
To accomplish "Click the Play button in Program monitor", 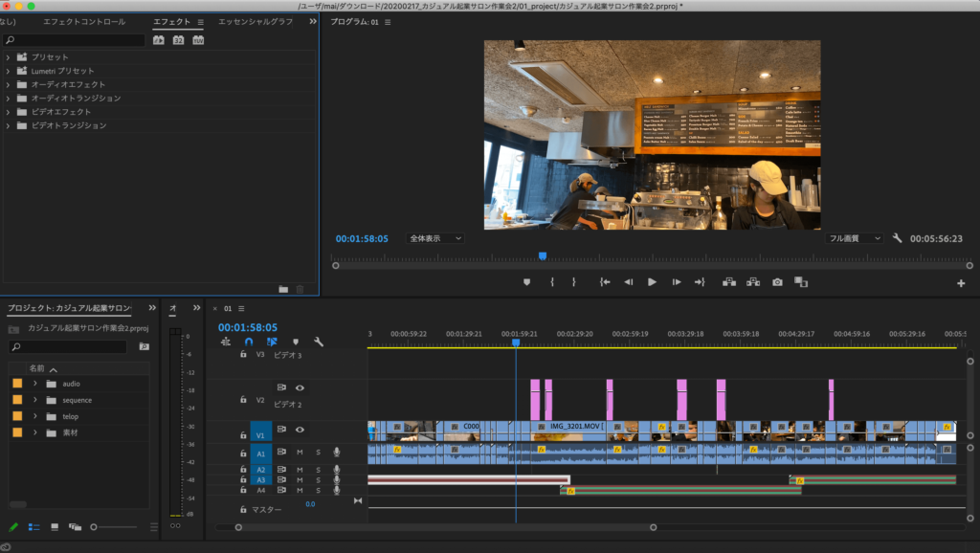I will coord(652,282).
